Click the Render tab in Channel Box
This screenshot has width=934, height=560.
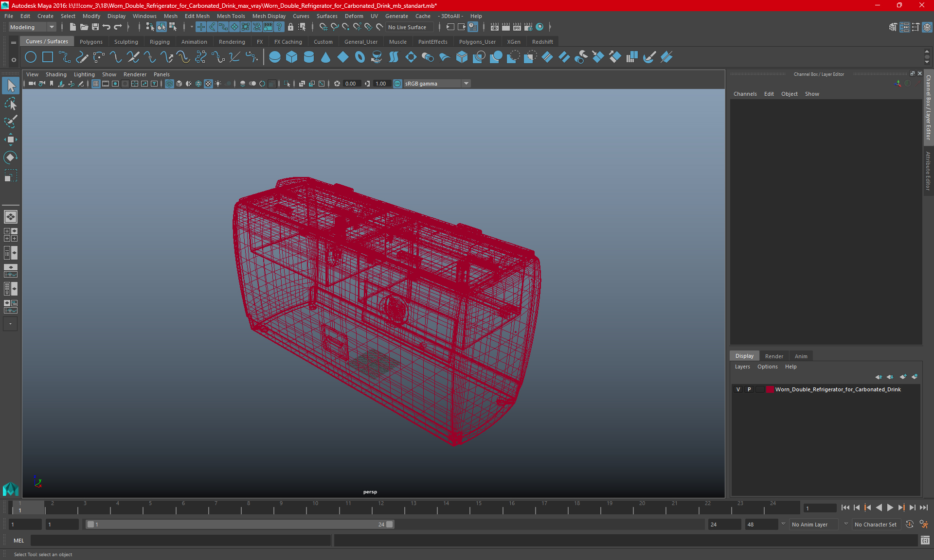(773, 355)
